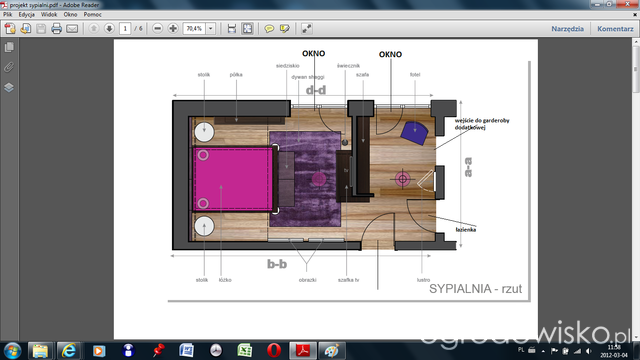This screenshot has width=640, height=360.
Task: Go to the next page arrow
Action: (x=109, y=29)
